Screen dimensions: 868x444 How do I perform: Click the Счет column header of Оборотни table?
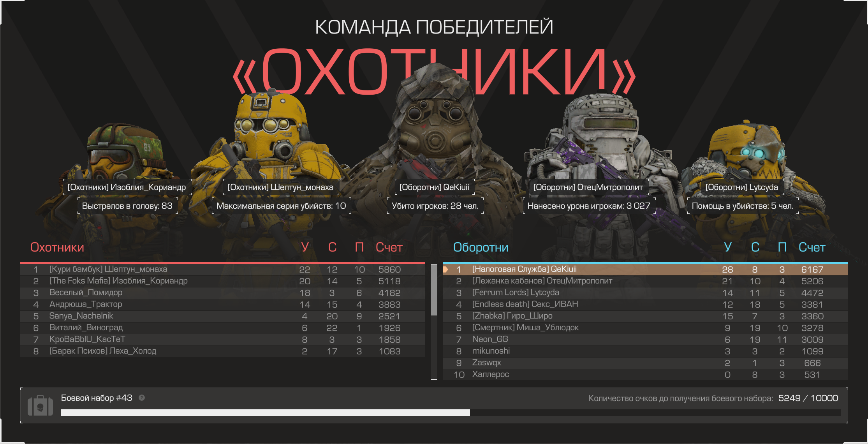[x=812, y=247]
